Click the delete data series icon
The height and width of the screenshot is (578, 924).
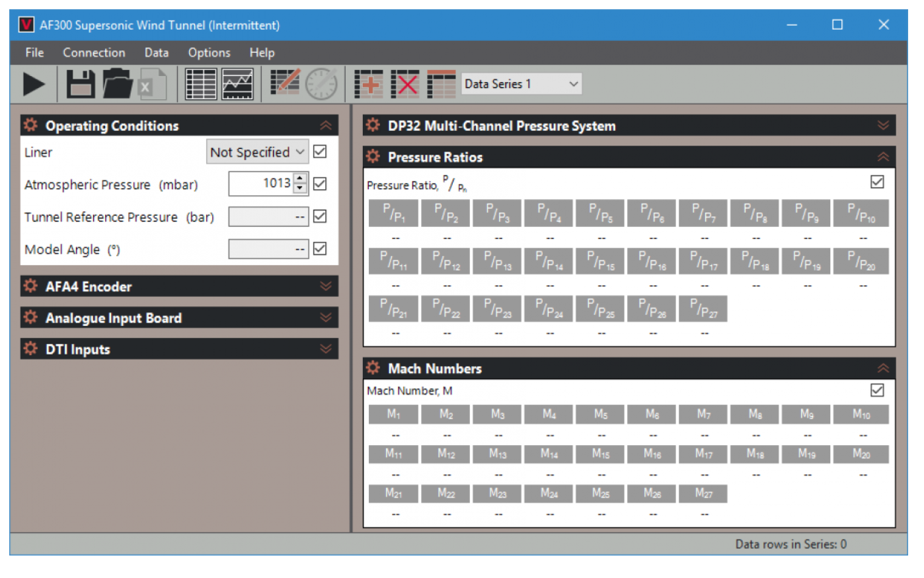click(405, 84)
